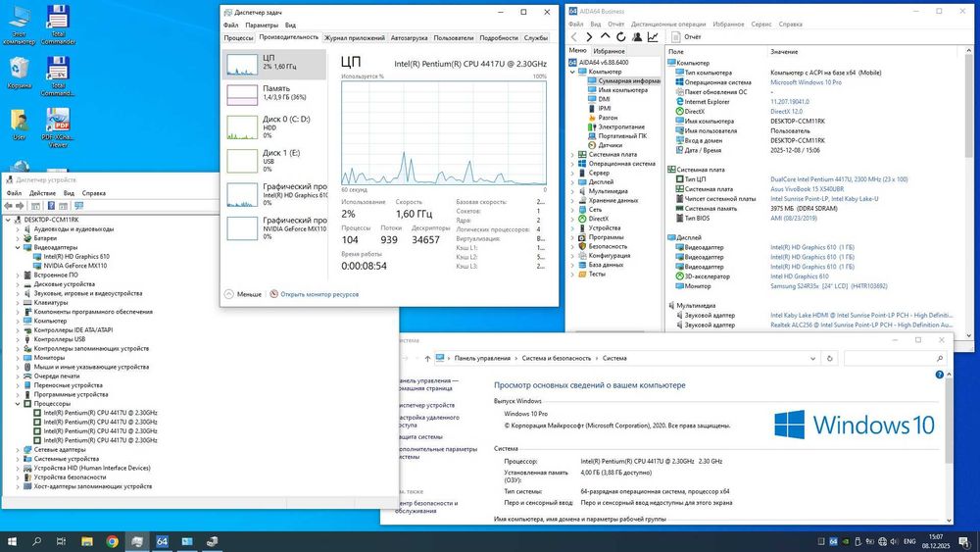980x552 pixels.
Task: Click ENG language indicator in system tray
Action: coord(909,541)
